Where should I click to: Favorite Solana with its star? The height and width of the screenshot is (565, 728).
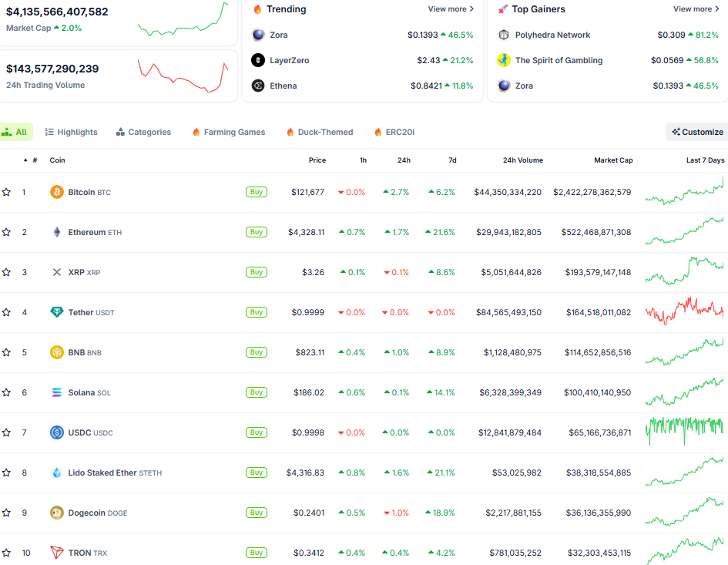[x=6, y=392]
